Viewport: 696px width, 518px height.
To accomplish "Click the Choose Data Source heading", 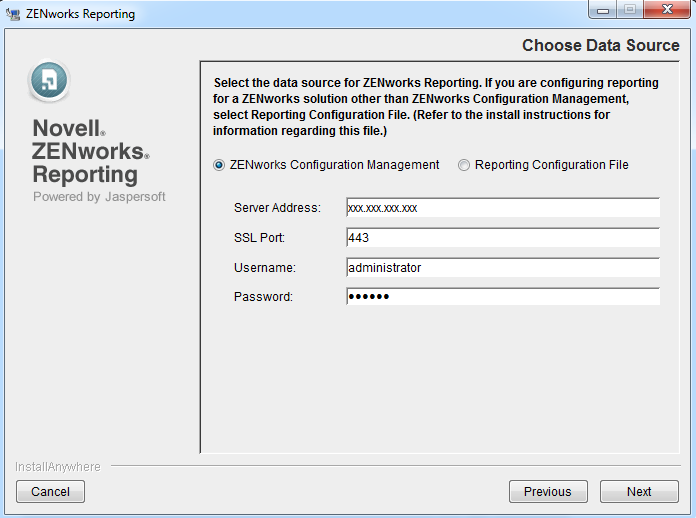I will click(600, 45).
